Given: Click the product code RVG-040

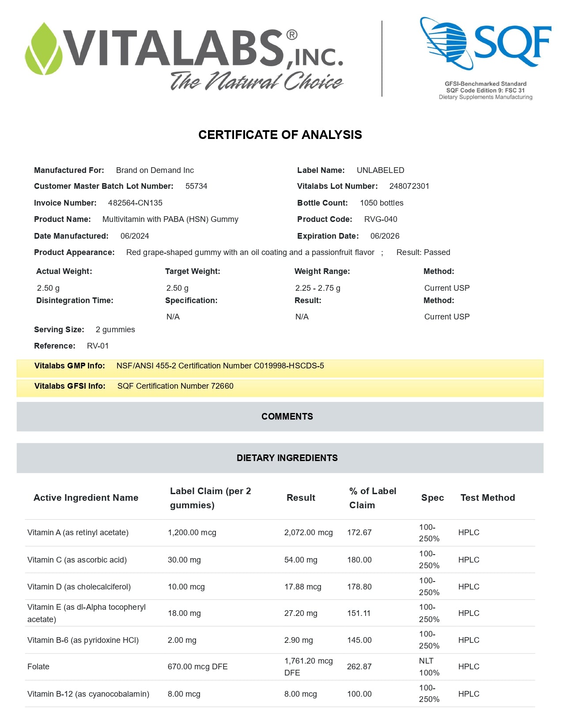Looking at the screenshot, I should point(381,219).
